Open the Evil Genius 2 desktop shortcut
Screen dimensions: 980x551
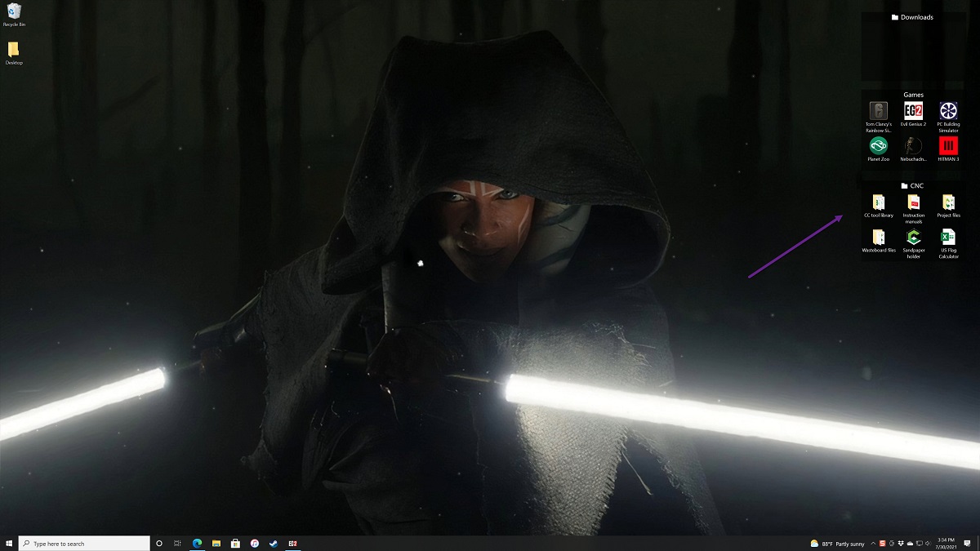[x=913, y=115]
